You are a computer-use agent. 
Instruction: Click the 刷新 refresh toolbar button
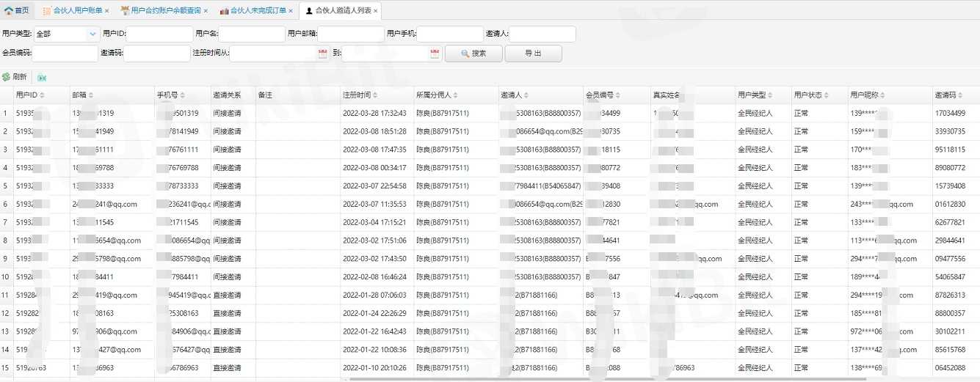tap(15, 77)
